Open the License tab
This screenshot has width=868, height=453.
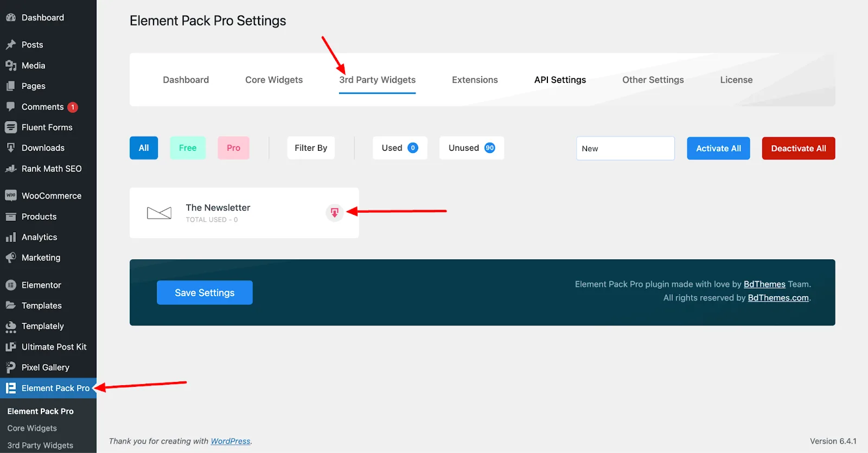(x=736, y=80)
